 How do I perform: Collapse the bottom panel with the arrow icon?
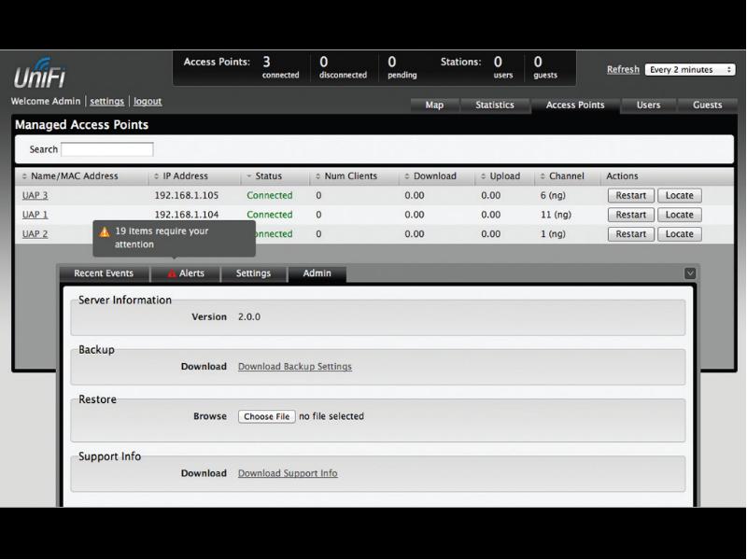click(x=690, y=273)
